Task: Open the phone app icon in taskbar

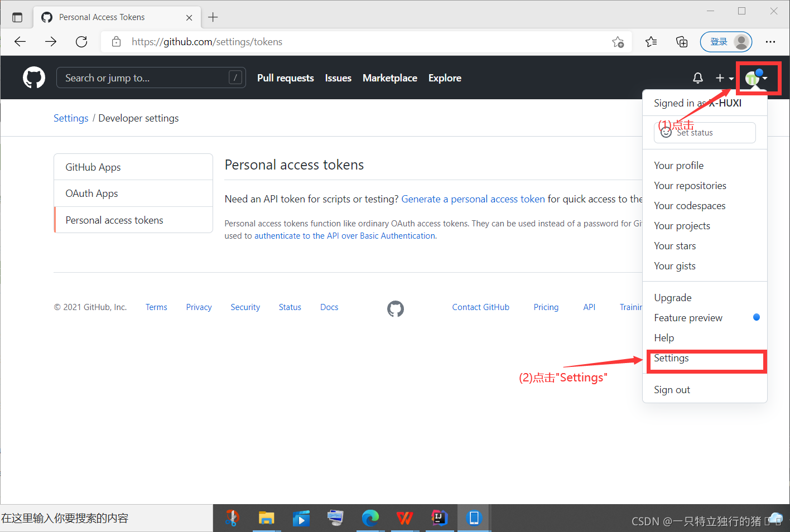Action: point(474,518)
